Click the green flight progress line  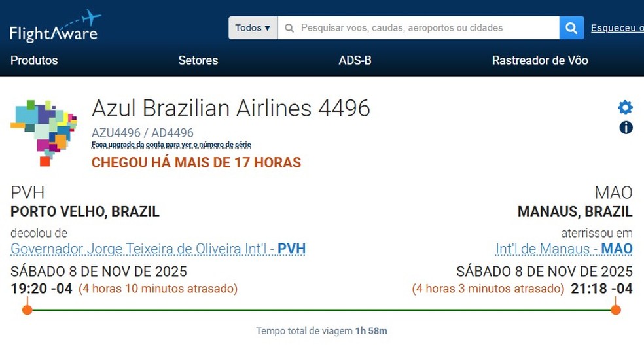(321, 309)
